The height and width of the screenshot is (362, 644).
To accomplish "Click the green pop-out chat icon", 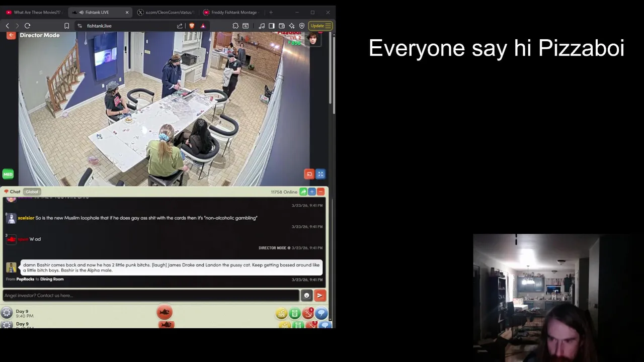I will pos(303,192).
